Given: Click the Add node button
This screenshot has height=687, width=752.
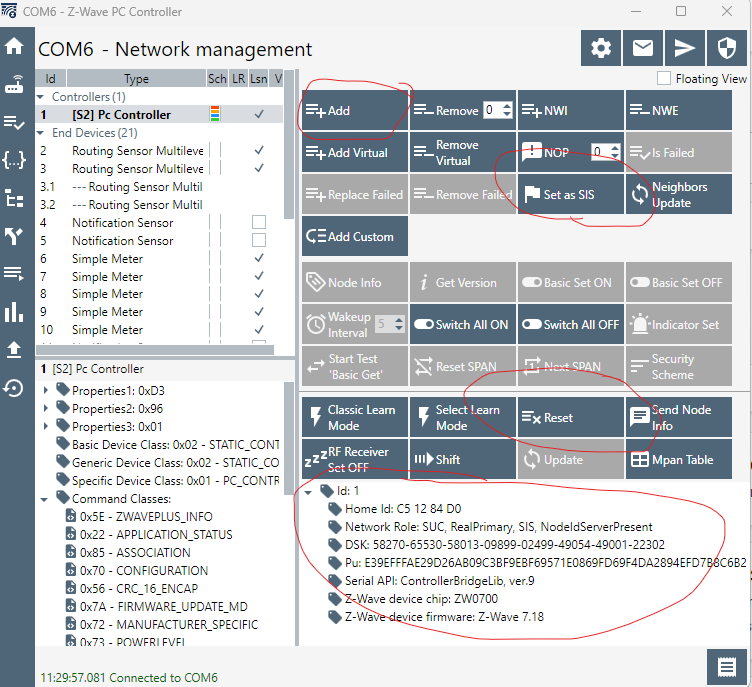Looking at the screenshot, I should pos(355,110).
